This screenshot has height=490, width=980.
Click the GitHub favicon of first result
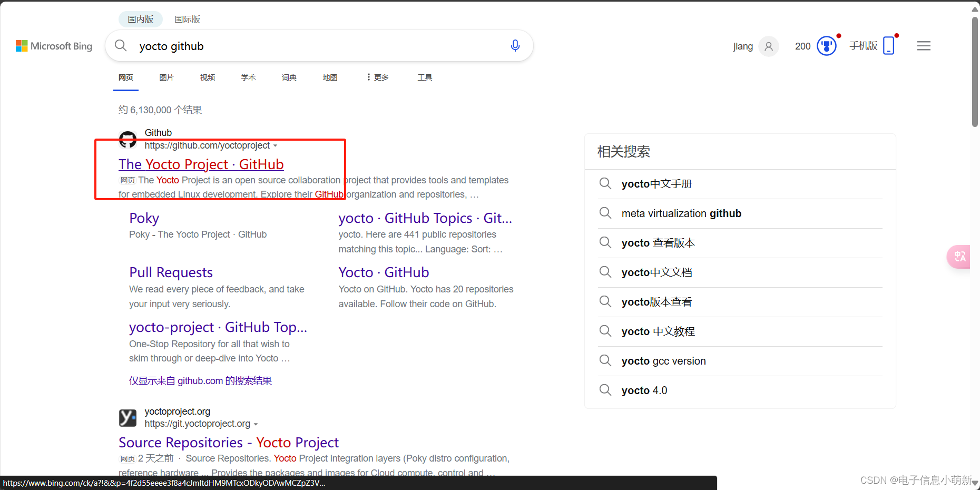click(128, 140)
